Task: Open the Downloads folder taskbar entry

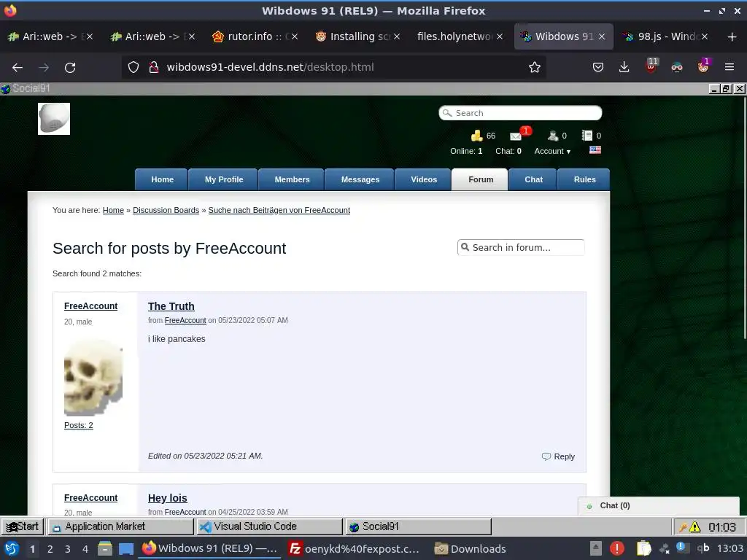Action: coord(471,548)
